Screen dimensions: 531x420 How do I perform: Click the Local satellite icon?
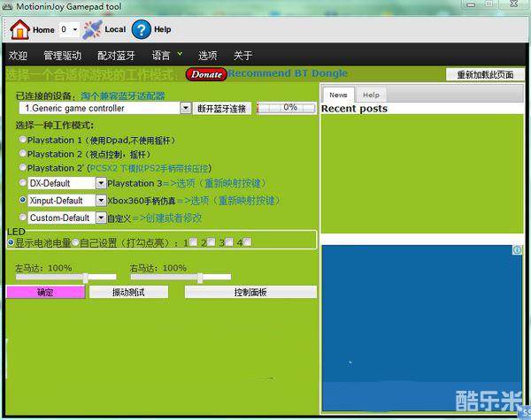pyautogui.click(x=92, y=29)
